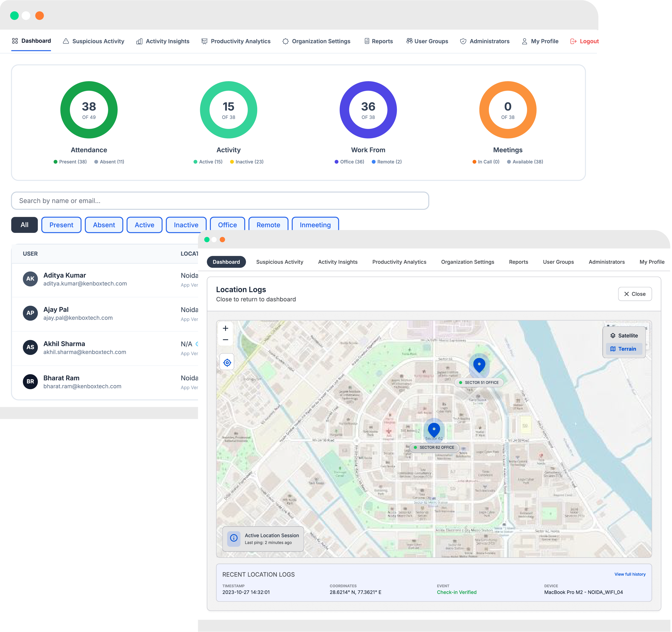Click the Suspicious Activity warning triangle icon

point(66,41)
